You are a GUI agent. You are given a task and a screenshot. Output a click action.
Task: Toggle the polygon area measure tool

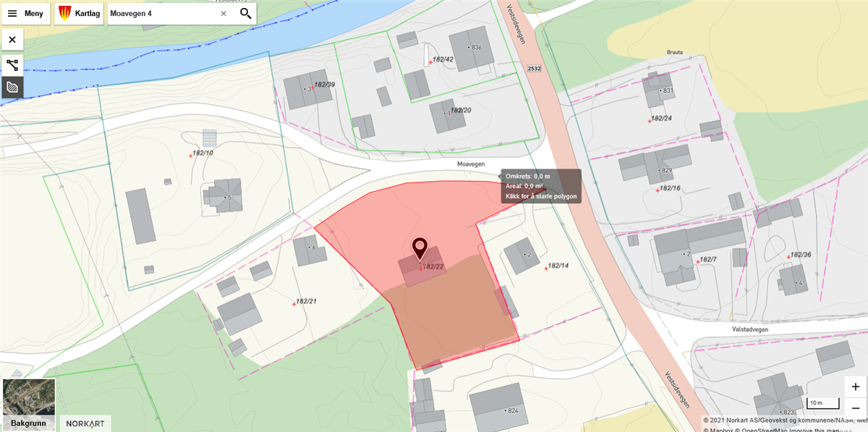point(12,87)
